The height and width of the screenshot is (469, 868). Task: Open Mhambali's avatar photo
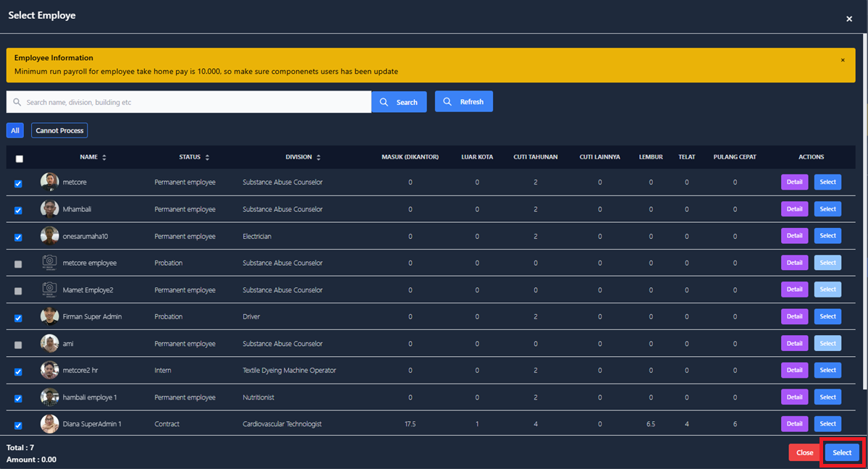[49, 208]
